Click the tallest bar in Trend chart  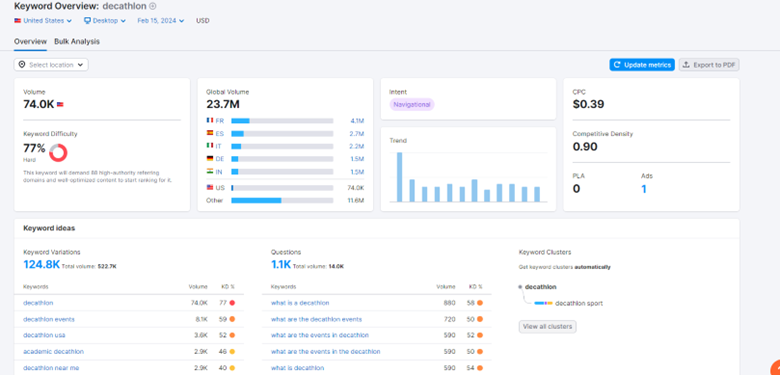coord(399,177)
